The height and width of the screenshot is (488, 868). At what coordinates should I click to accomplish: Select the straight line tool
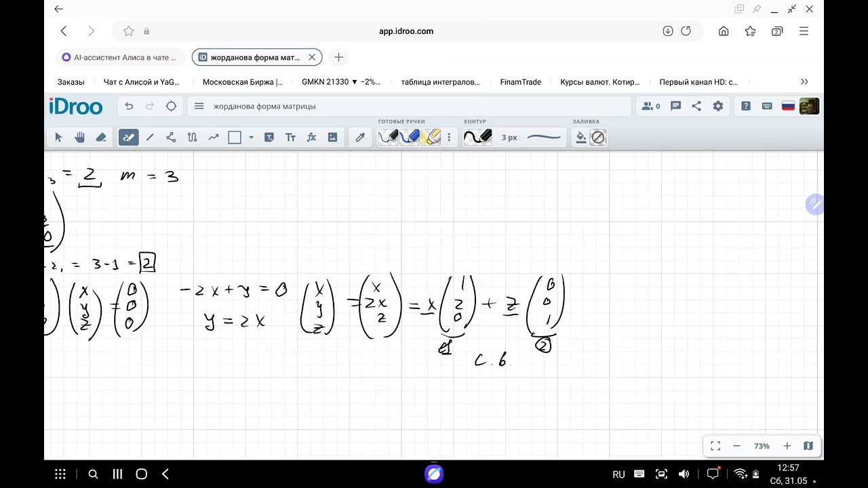[150, 138]
